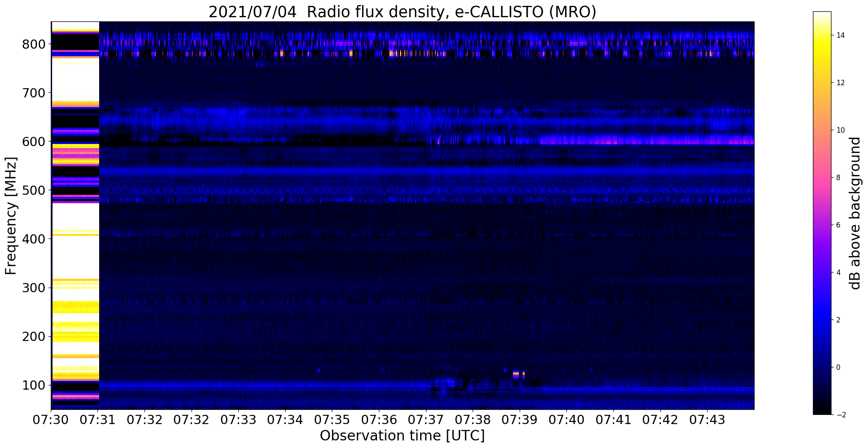868x448 pixels.
Task: Click the 07:40 time tick label
Action: pos(567,420)
